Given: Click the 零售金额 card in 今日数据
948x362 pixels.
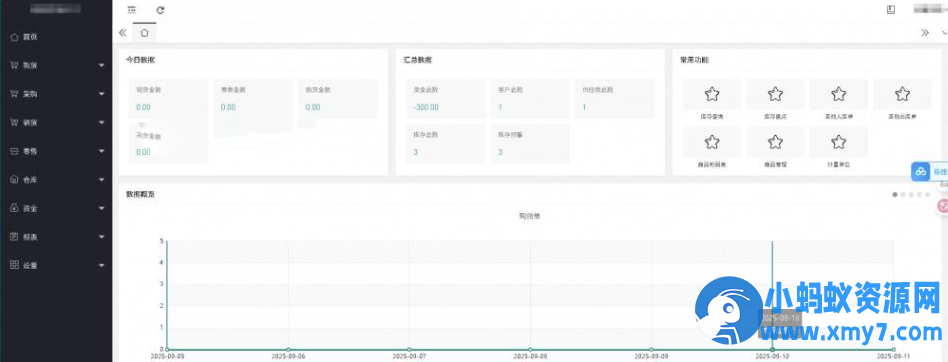Looking at the screenshot, I should pos(253,99).
